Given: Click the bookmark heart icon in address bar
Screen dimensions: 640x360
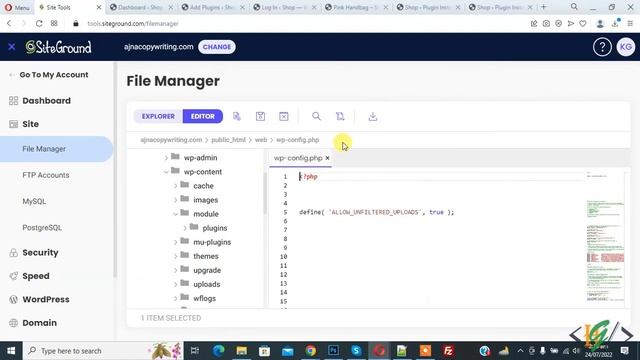Looking at the screenshot, I should coord(583,24).
